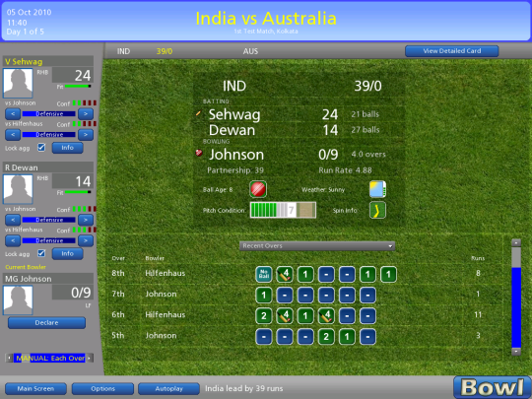Viewport: 532px width, 399px height.
Task: Increase Dewan's aggression vs Johnson
Action: (86, 220)
